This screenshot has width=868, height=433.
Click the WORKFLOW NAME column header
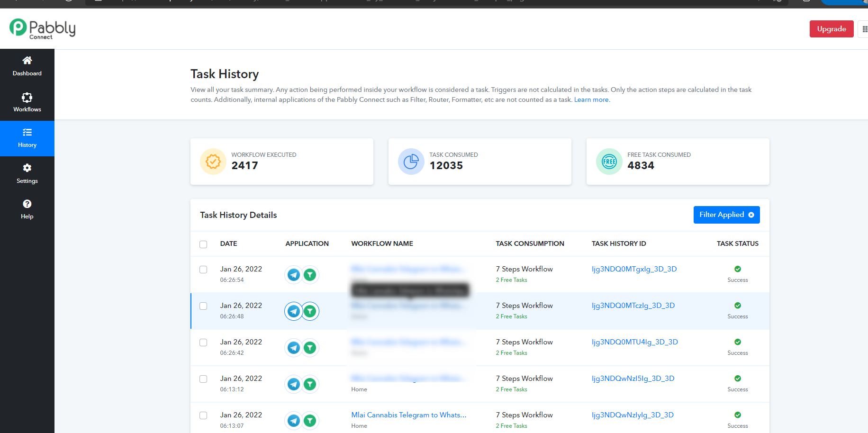coord(382,244)
